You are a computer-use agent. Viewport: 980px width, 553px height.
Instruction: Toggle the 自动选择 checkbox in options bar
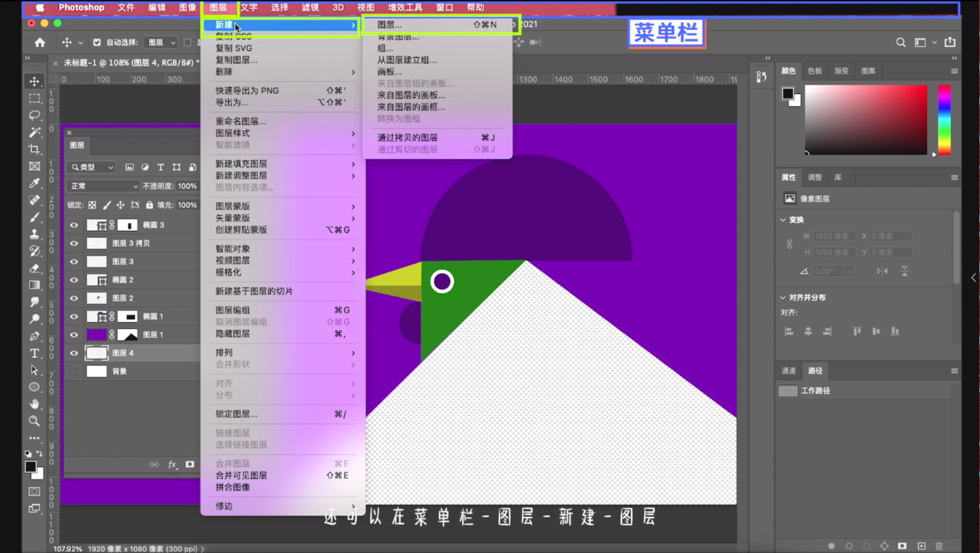[x=97, y=42]
